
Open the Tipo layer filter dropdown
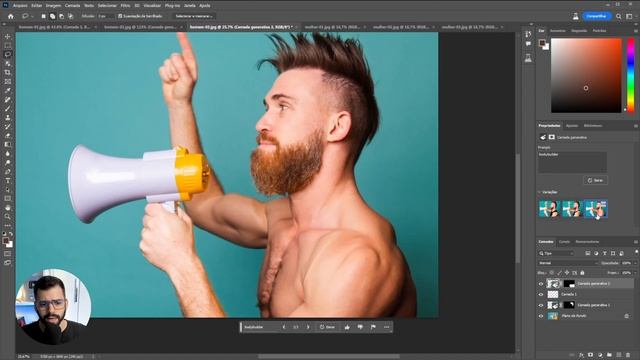pos(556,253)
